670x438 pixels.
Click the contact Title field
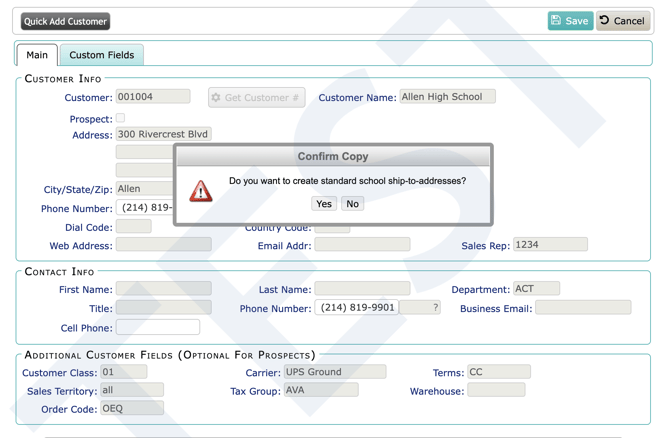click(x=164, y=307)
